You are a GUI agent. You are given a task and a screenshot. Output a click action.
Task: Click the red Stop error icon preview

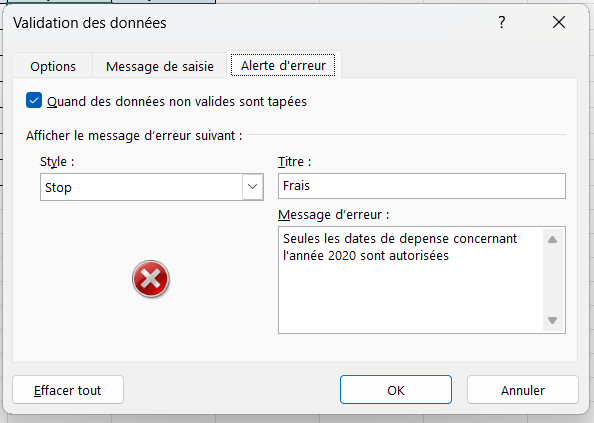(151, 279)
